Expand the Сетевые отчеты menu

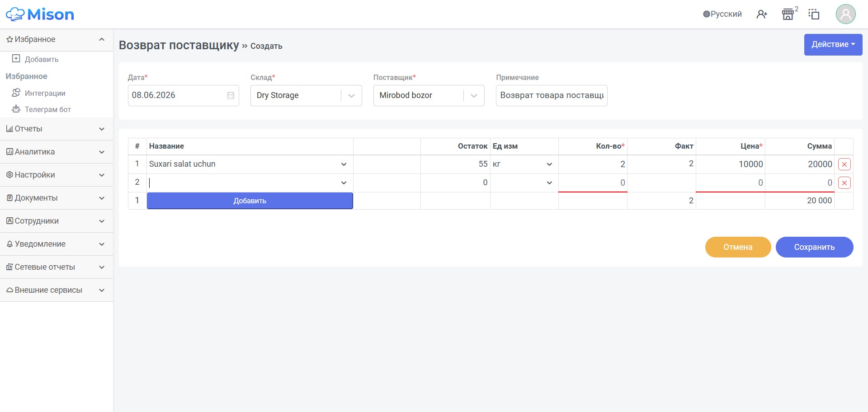coord(57,267)
